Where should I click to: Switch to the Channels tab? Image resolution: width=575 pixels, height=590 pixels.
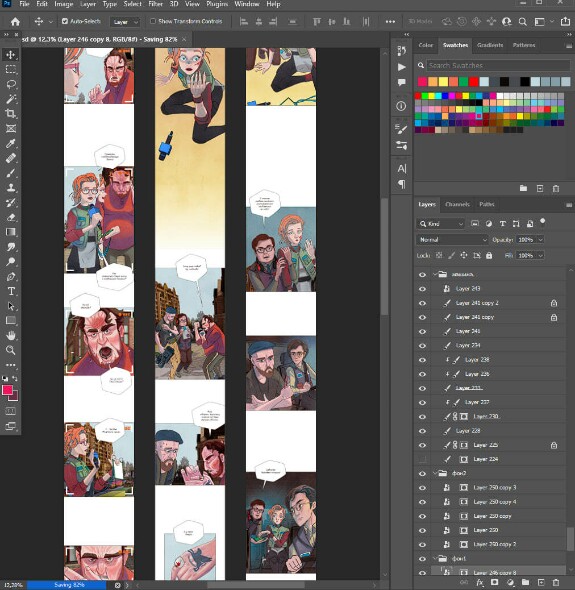coord(457,204)
